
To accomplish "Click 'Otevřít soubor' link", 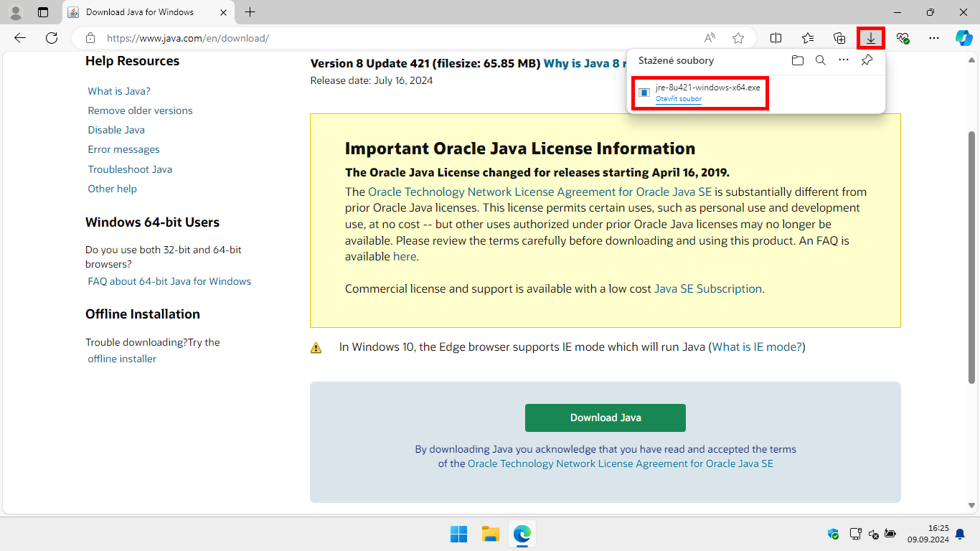I will tap(679, 99).
